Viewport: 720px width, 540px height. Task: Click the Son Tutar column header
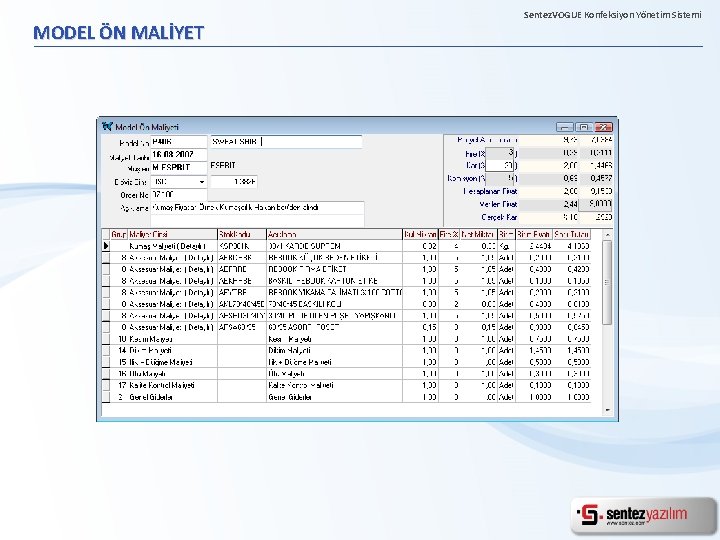click(572, 234)
